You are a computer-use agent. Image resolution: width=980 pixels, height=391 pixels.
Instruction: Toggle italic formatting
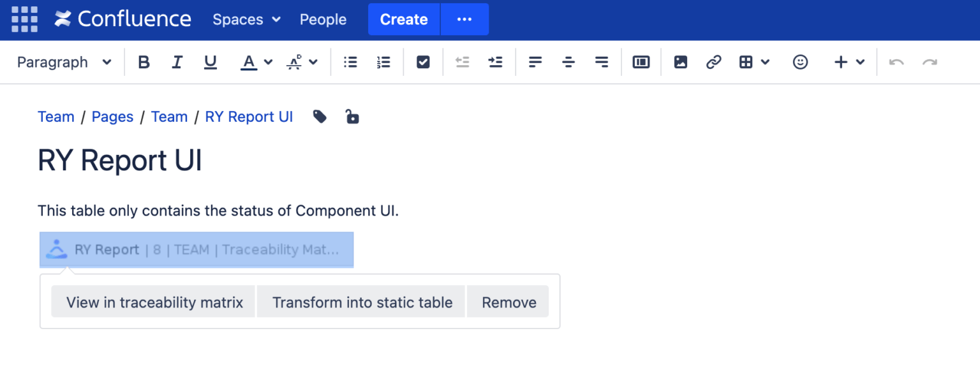(177, 62)
